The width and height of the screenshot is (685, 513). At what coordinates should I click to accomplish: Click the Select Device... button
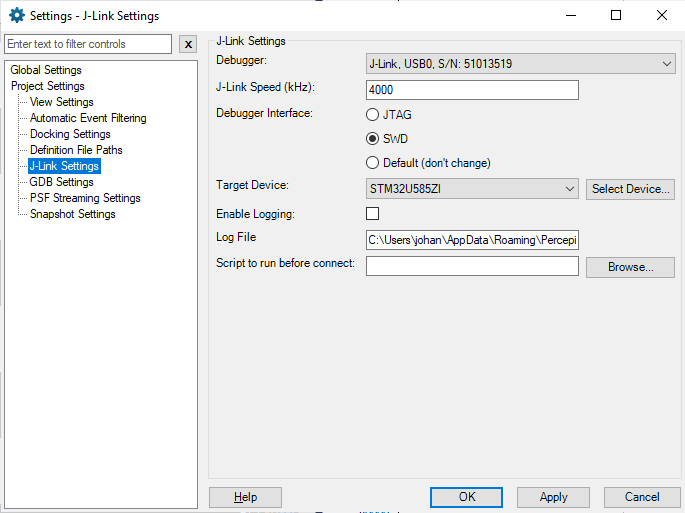(630, 189)
